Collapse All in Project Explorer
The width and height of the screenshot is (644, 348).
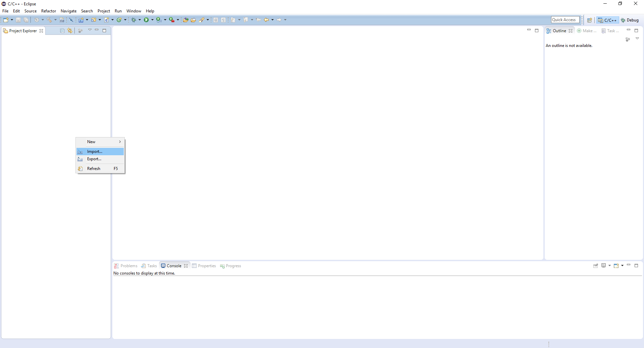[x=62, y=31]
